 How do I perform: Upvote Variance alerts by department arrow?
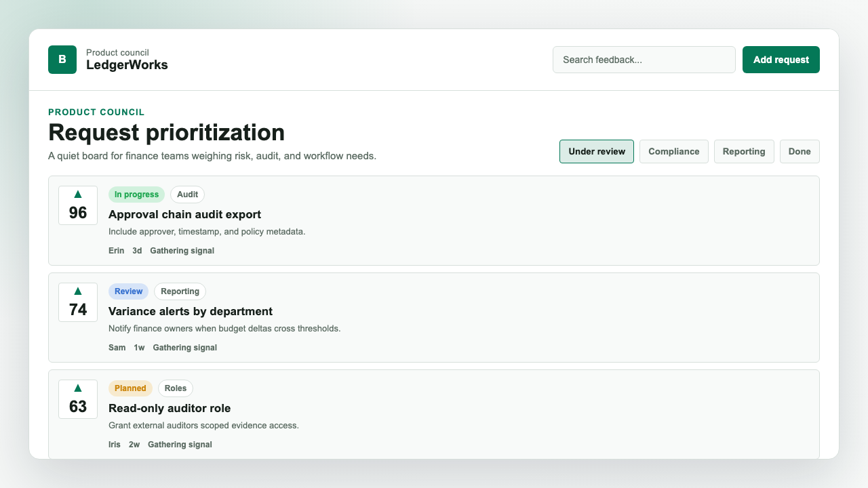(x=78, y=291)
